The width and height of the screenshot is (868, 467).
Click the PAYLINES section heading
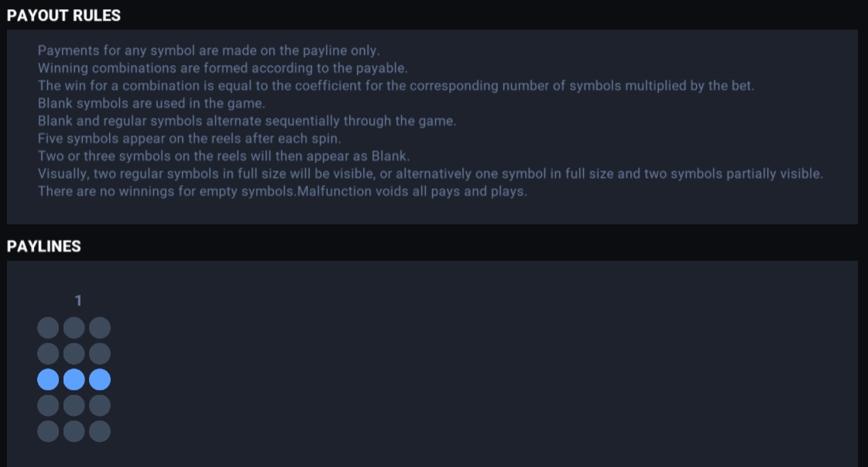[x=43, y=246]
